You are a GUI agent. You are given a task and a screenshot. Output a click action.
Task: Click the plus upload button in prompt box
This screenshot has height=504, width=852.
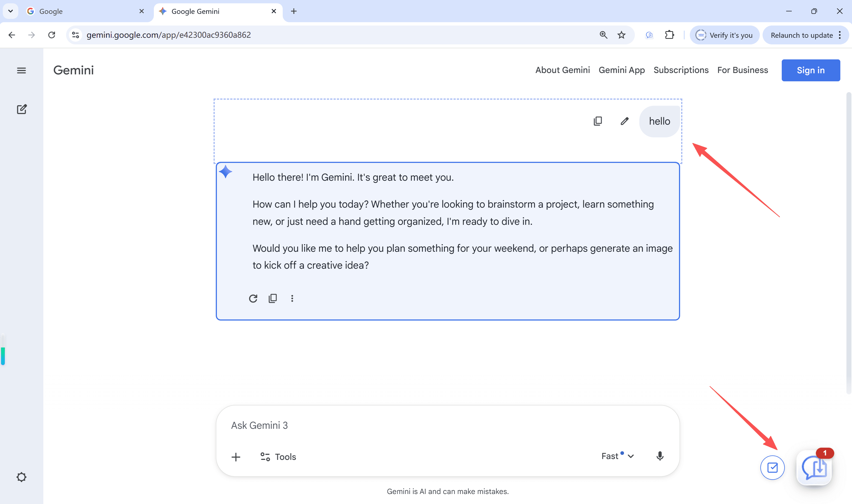pos(236,457)
